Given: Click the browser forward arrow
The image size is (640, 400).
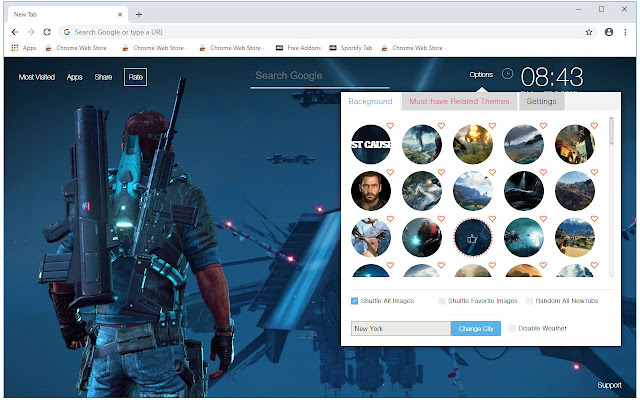Looking at the screenshot, I should tap(31, 32).
